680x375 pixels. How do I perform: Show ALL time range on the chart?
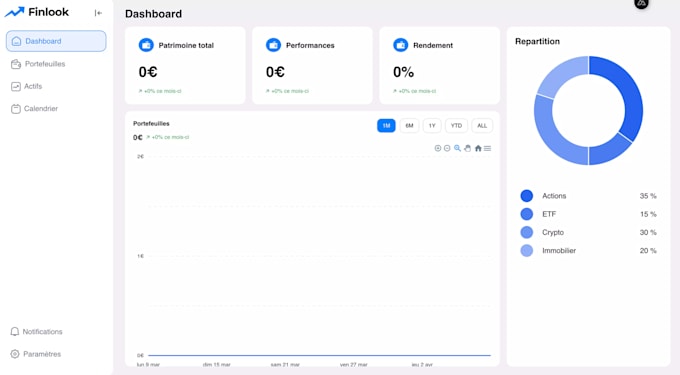pyautogui.click(x=482, y=126)
